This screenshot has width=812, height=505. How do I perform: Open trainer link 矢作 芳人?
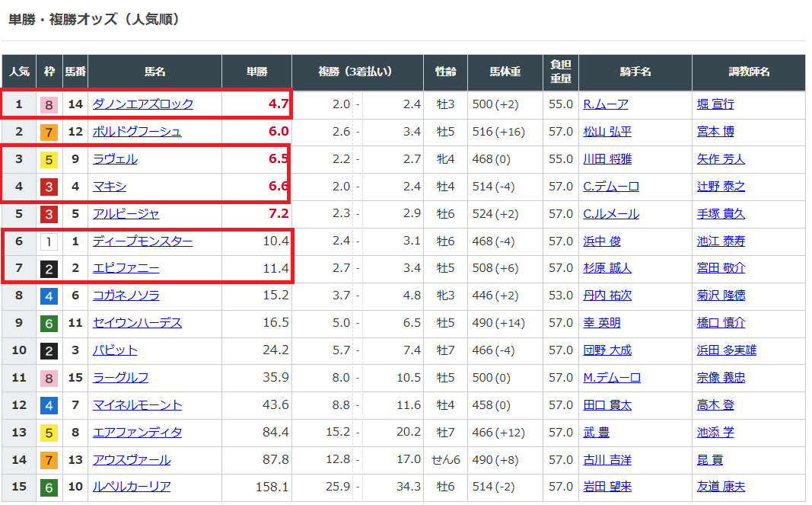[720, 159]
